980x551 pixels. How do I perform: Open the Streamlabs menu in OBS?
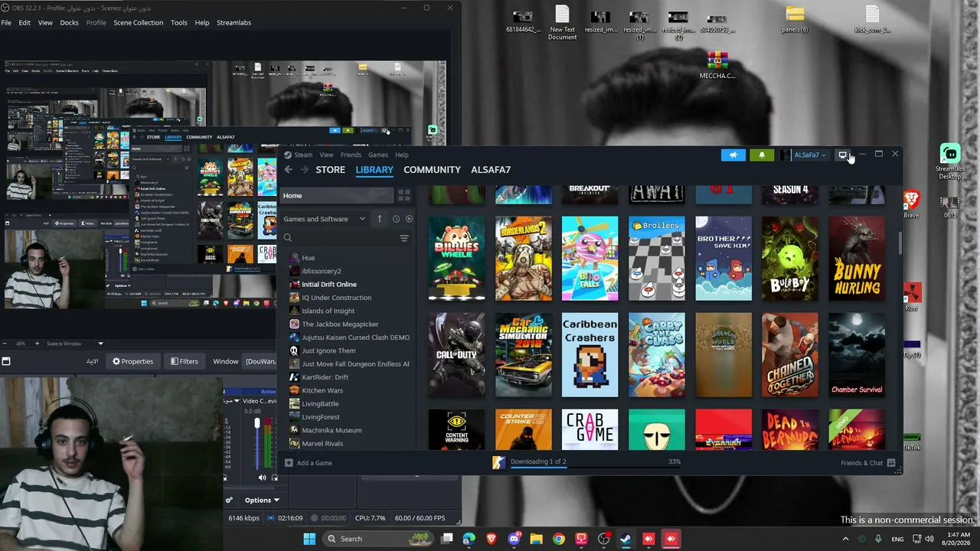pyautogui.click(x=234, y=23)
